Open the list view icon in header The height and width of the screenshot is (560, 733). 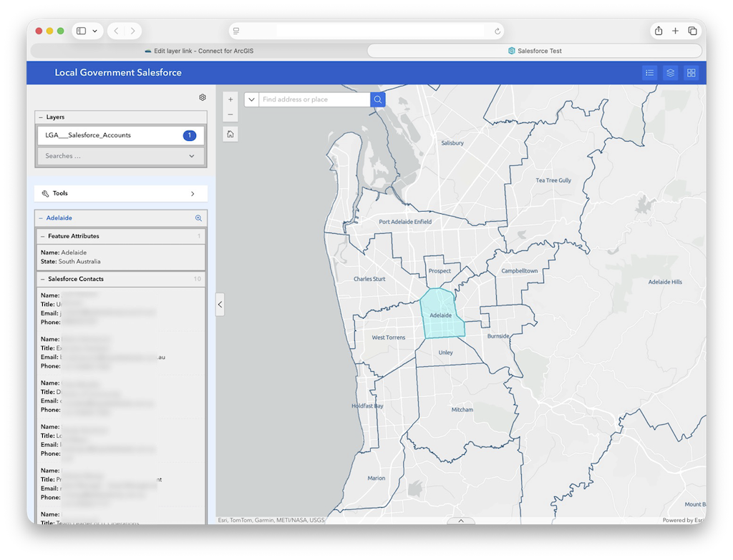649,72
